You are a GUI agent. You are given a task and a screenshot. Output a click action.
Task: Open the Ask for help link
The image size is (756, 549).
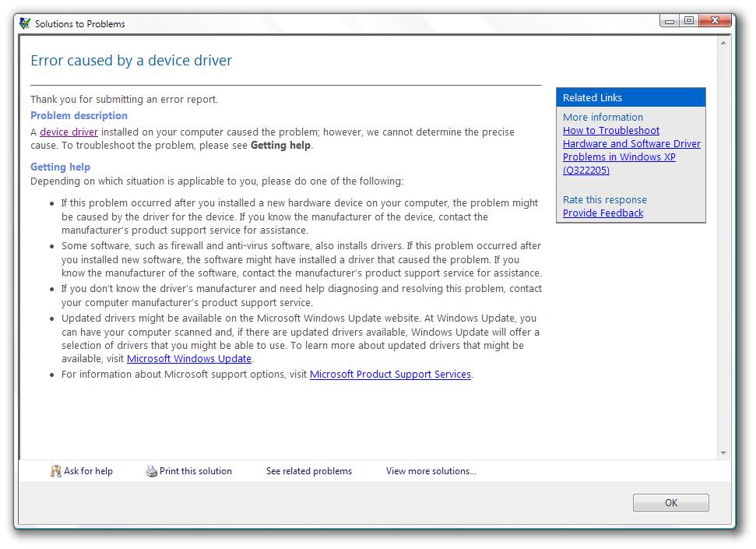88,471
